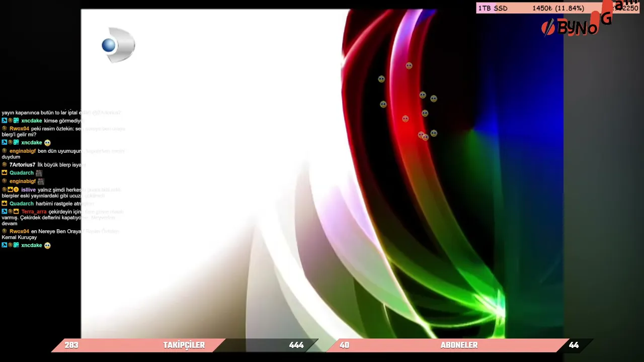Click the 1TB SSD donation goal bar
The height and width of the screenshot is (362, 644).
pyautogui.click(x=557, y=8)
